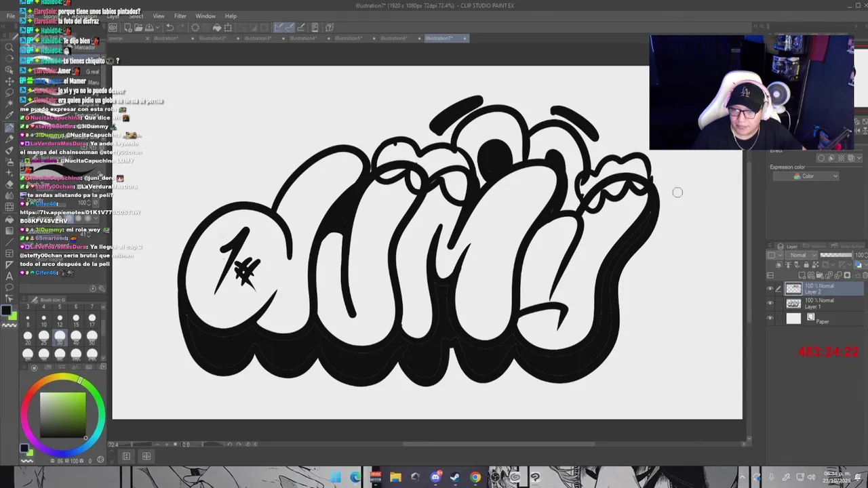This screenshot has width=868, height=488.
Task: Open the Filter menu
Action: click(x=180, y=16)
